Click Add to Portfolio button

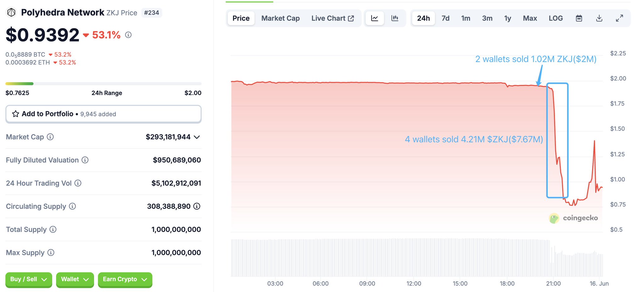104,114
